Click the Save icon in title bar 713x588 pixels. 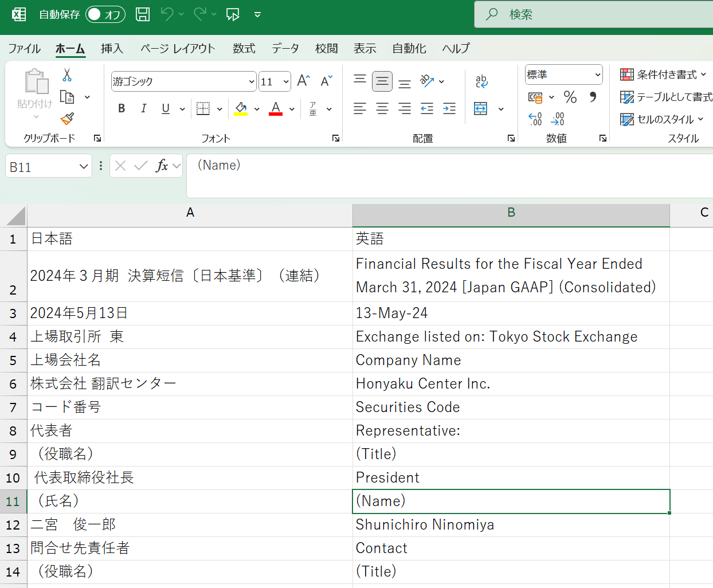pos(143,14)
